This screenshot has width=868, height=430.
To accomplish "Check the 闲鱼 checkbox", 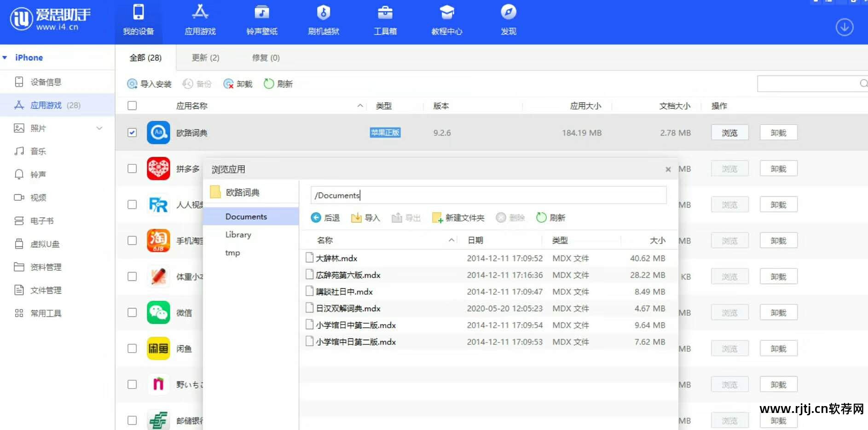I will [132, 349].
